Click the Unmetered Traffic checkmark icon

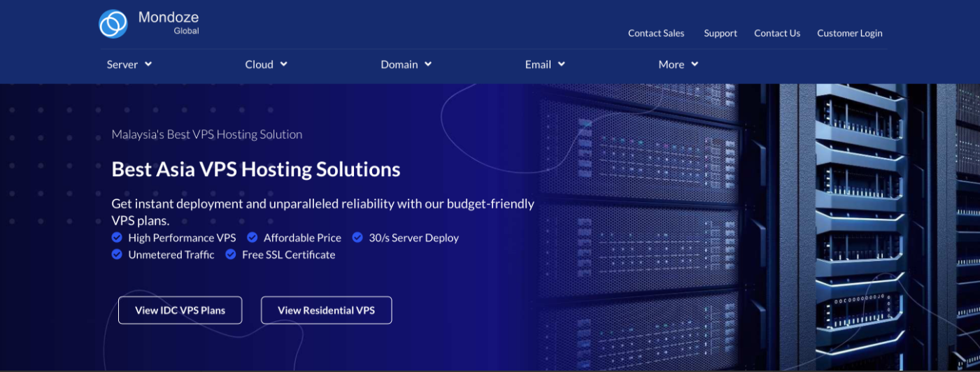(x=118, y=255)
